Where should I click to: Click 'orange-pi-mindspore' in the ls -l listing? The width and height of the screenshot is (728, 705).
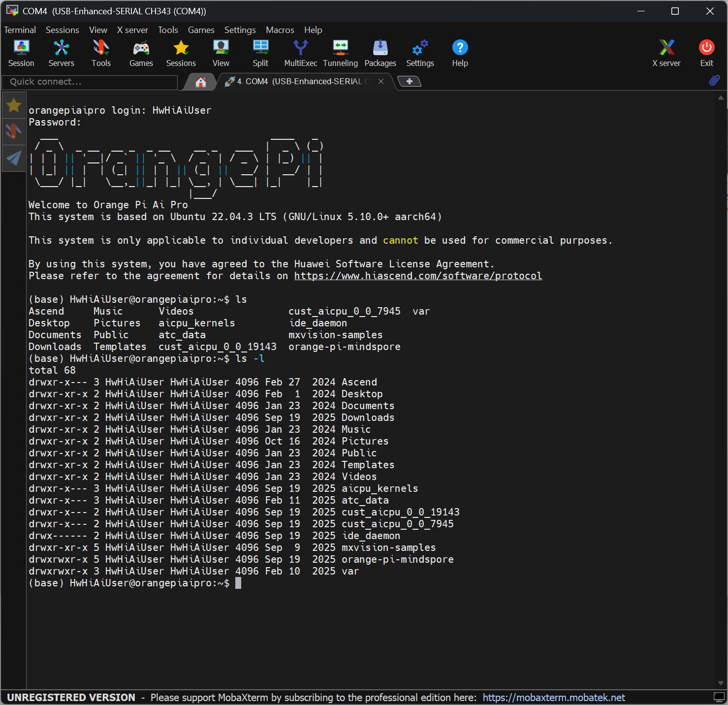click(398, 559)
